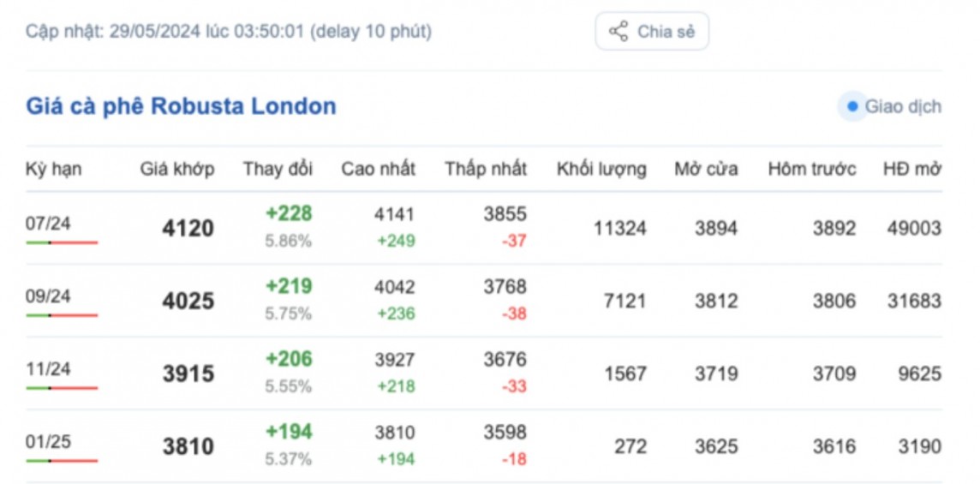This screenshot has width=980, height=484.
Task: Select the 11/24 contract term
Action: [48, 369]
